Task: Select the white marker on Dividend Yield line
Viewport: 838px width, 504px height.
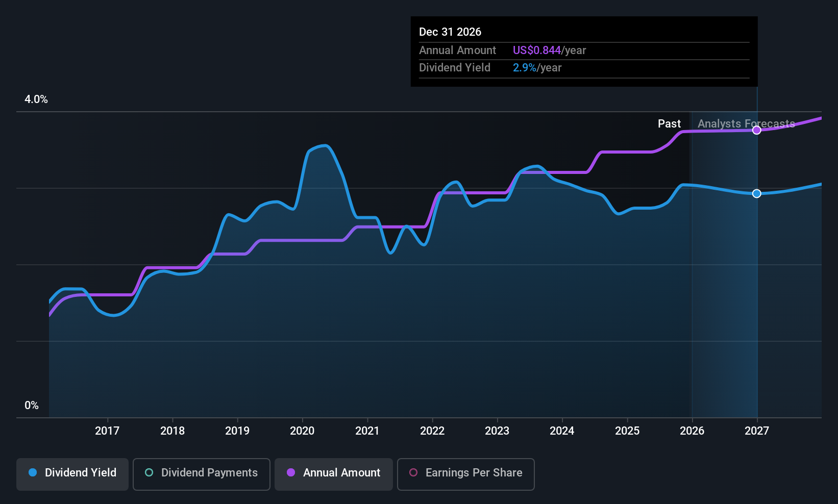Action: click(756, 193)
